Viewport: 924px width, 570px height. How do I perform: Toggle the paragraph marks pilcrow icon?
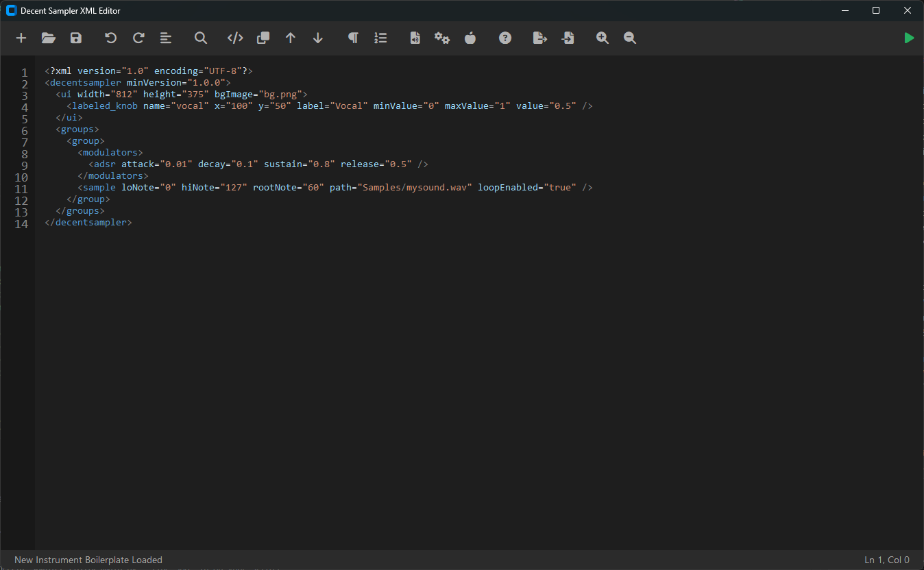pos(353,38)
